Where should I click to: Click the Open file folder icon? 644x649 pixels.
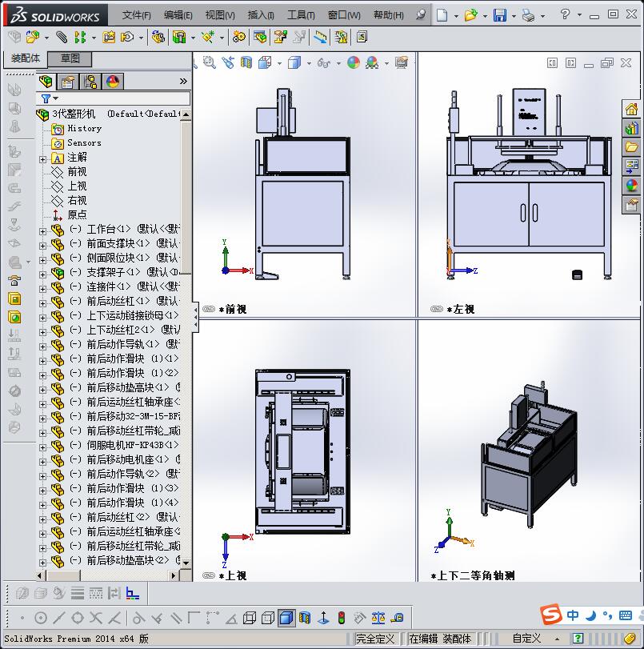click(x=470, y=16)
